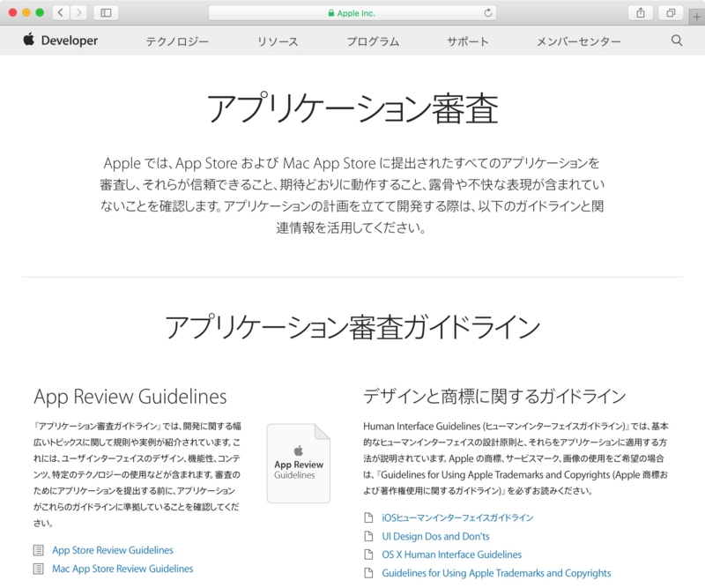The image size is (705, 588).
Task: Click the lock icon in the address bar
Action: pos(331,13)
